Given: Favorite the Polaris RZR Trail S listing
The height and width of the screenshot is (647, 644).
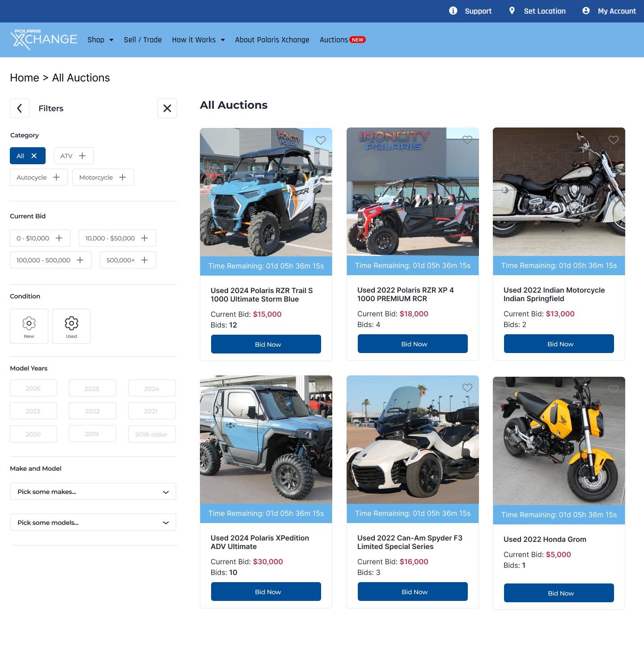Looking at the screenshot, I should [x=321, y=140].
